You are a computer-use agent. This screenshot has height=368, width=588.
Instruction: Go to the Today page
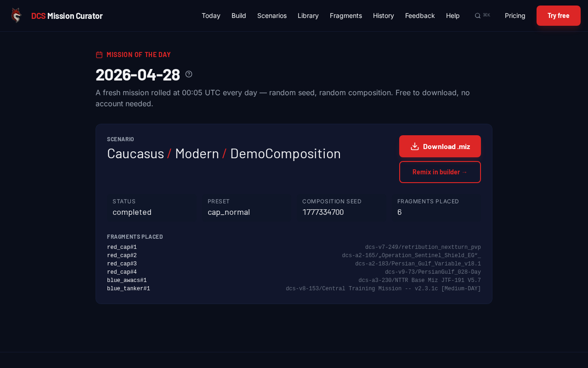(211, 16)
